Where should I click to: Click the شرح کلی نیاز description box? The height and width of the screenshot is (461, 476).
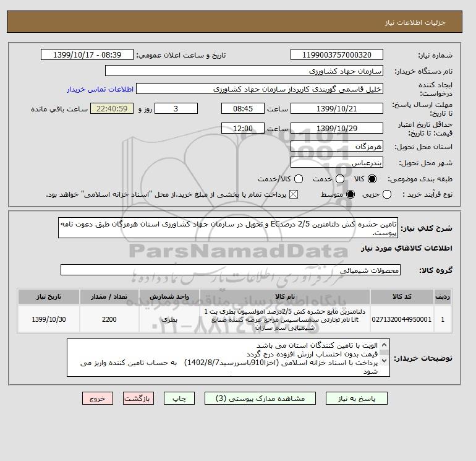(x=228, y=228)
